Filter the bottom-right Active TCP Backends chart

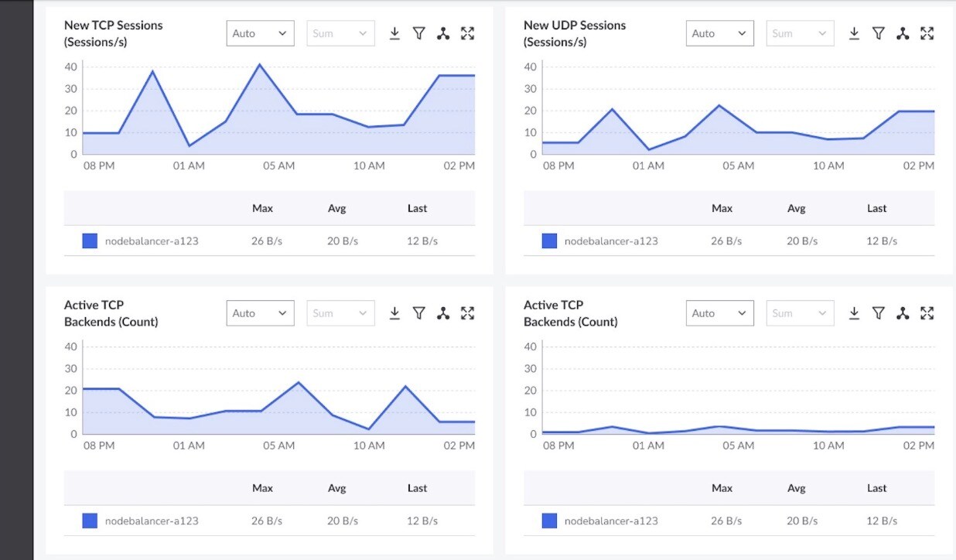pos(878,313)
